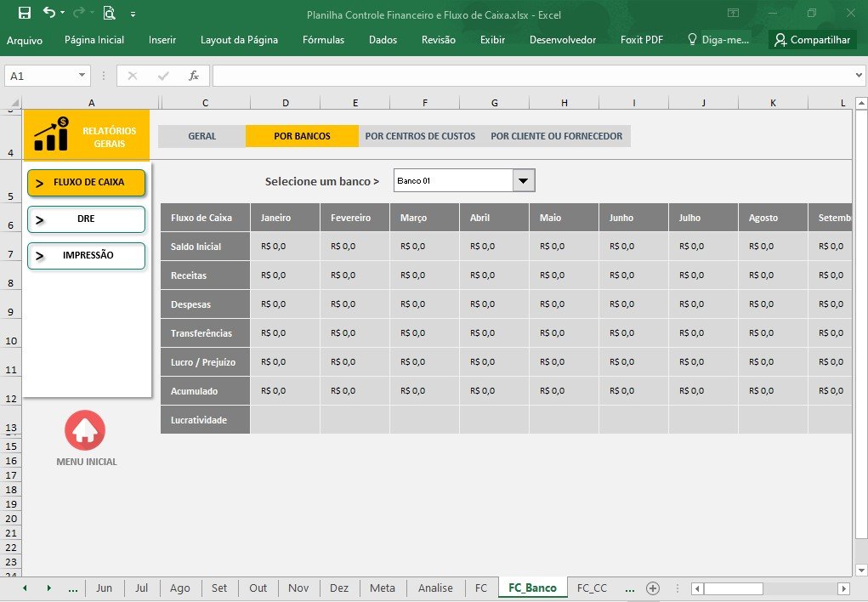Expand the Name Box dropdown

tap(82, 76)
